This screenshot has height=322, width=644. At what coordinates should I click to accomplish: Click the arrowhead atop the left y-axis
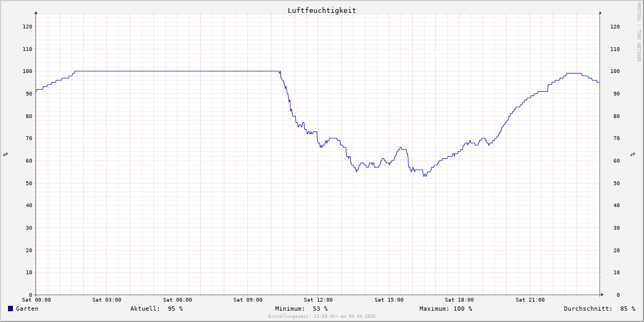click(x=36, y=12)
